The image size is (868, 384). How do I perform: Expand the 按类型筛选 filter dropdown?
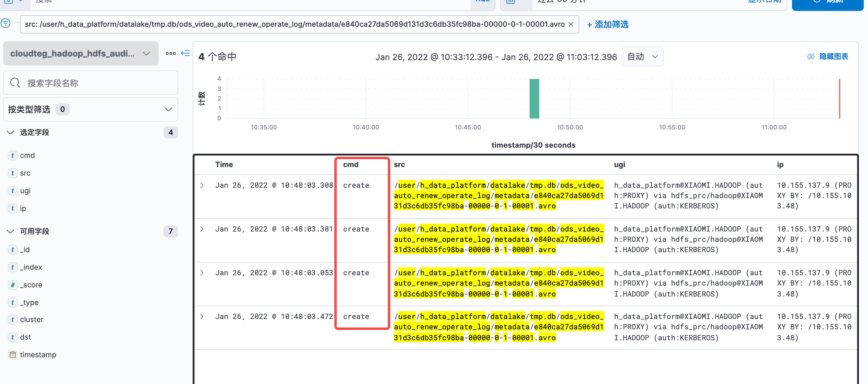tap(90, 109)
